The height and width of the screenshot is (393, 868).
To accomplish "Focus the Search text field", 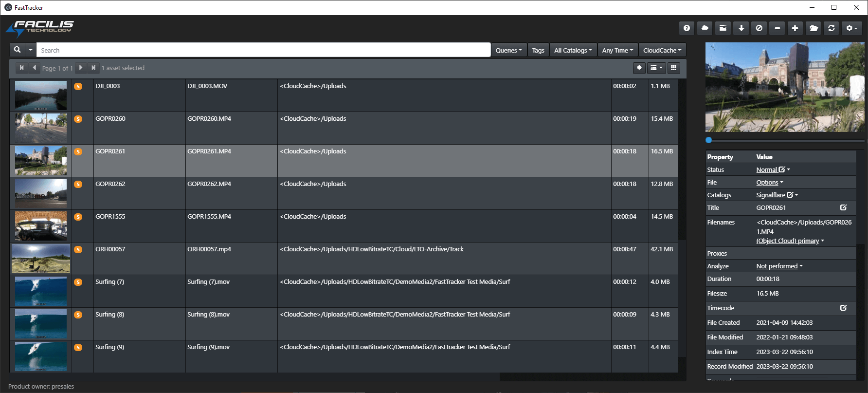I will point(263,50).
